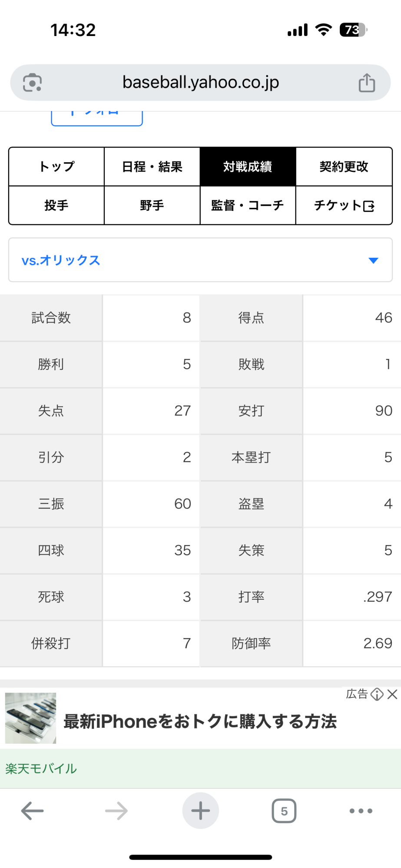Open the 契約更改 tab
Screen dimensions: 401x868
[344, 167]
